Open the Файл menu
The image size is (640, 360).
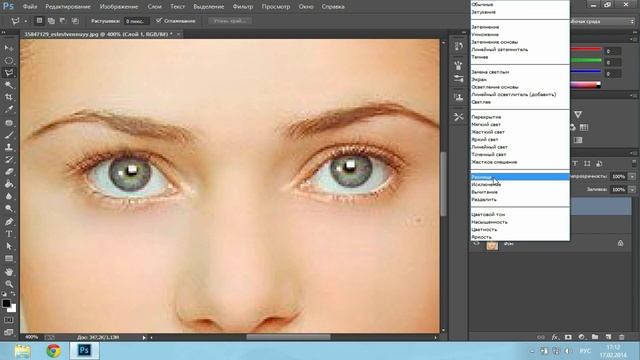click(30, 7)
